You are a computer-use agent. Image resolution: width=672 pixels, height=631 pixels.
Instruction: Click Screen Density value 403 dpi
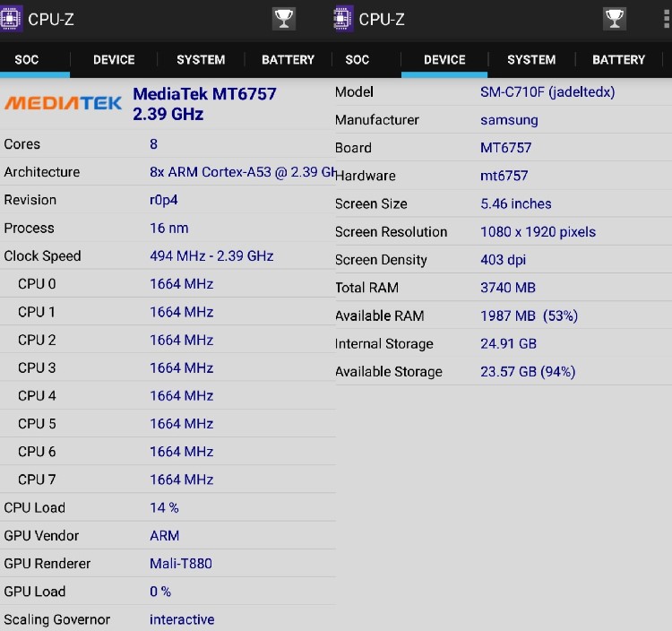504,260
